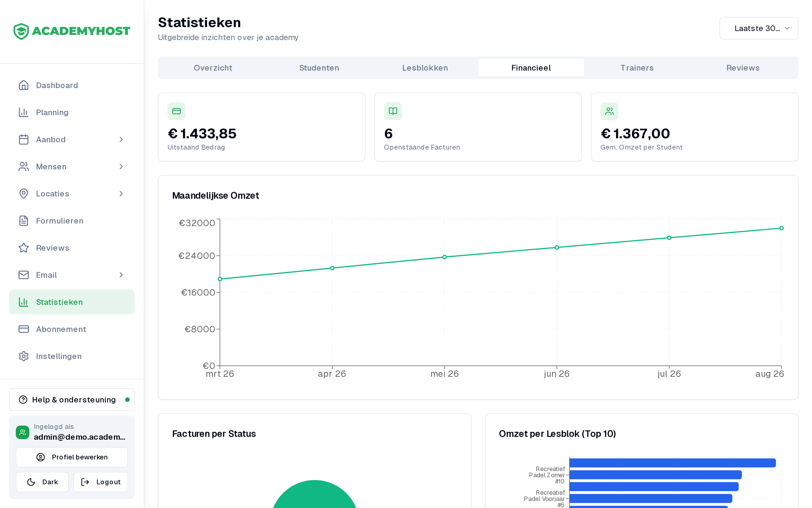This screenshot has width=812, height=508.
Task: Open Instellingen page
Action: (x=72, y=356)
